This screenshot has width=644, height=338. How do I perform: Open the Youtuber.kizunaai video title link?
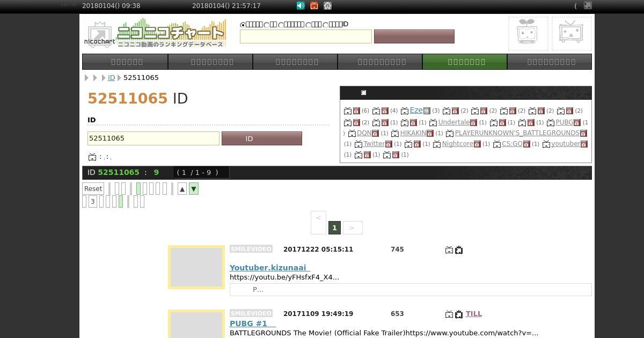pos(270,268)
